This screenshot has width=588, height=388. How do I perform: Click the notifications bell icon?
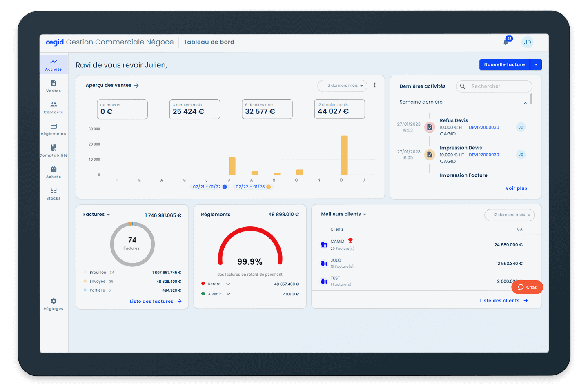506,42
